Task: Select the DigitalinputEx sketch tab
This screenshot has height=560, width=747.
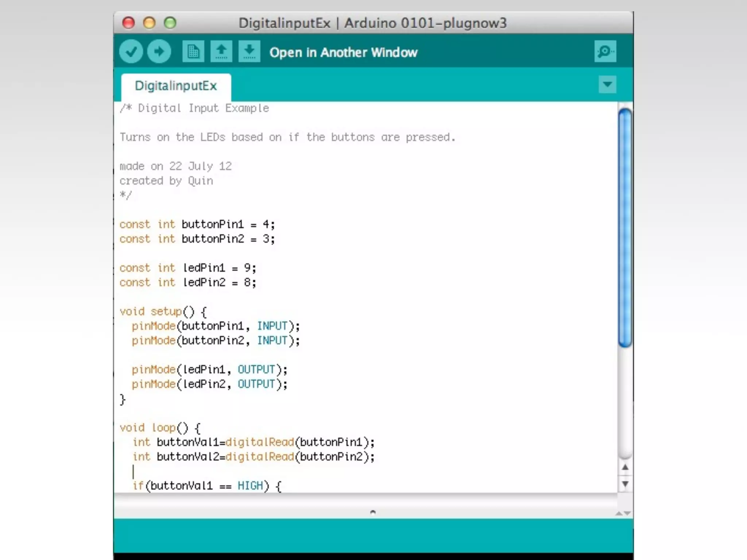Action: (176, 86)
